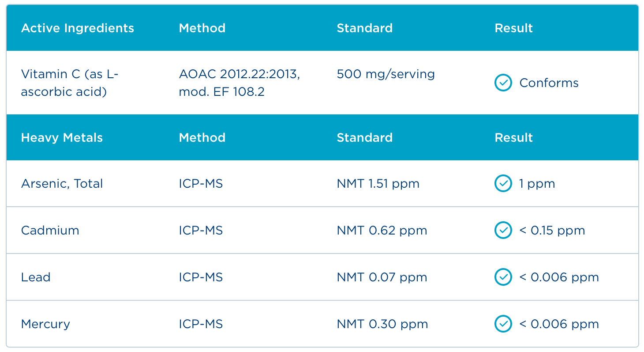Screen dimensions: 644x352
Task: Click the checkmark icon in Lead row
Action: (503, 277)
